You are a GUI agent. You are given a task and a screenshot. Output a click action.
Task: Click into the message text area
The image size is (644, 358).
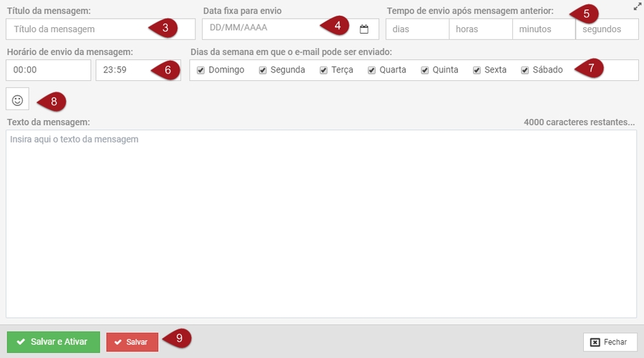pos(321,223)
